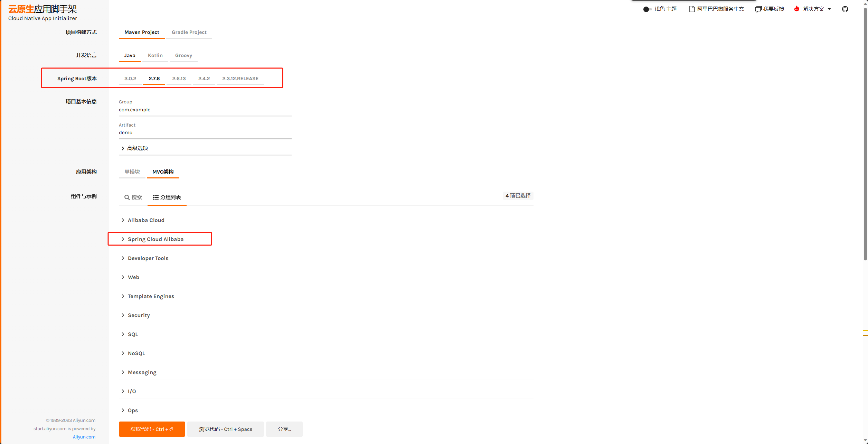Expand the Alibaba Cloud group
This screenshot has width=868, height=444.
click(x=326, y=220)
